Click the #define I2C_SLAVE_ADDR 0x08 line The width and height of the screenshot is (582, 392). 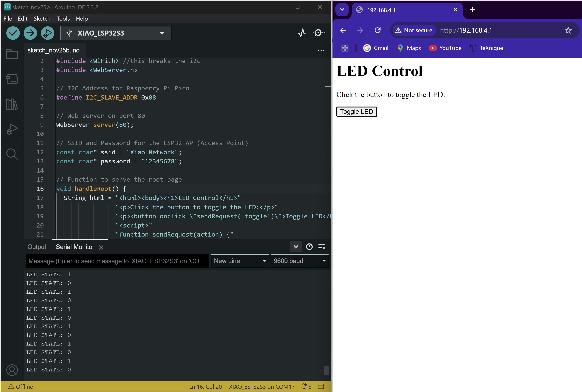(x=106, y=97)
